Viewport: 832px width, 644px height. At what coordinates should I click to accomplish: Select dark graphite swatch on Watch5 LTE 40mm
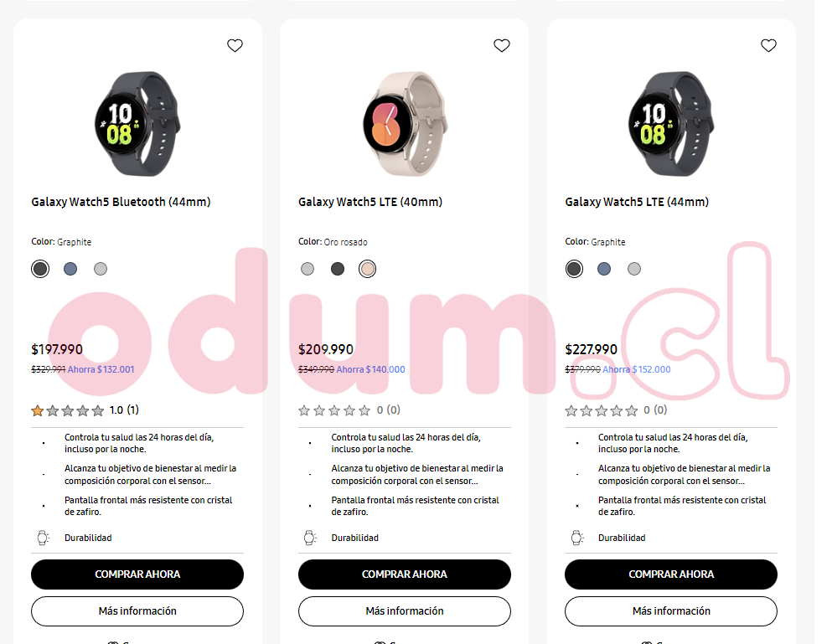[x=338, y=269]
